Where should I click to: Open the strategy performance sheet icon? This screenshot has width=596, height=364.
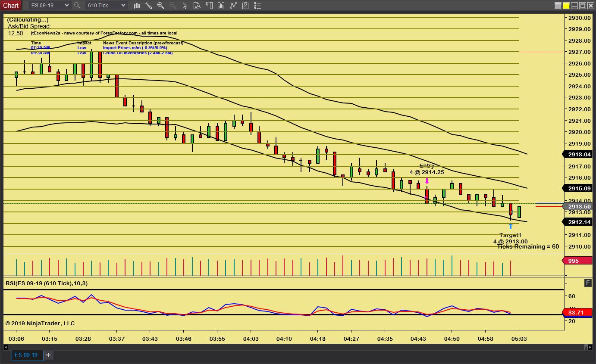(x=245, y=6)
